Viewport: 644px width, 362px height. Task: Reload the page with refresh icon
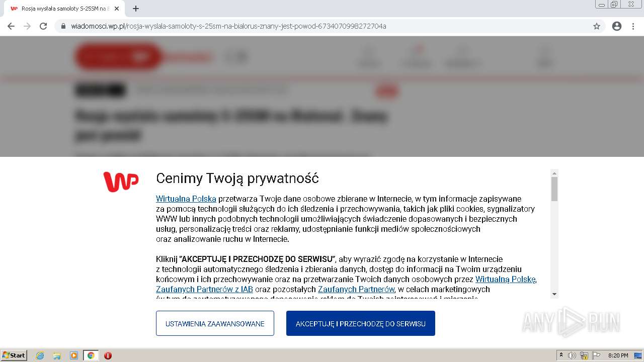point(43,26)
